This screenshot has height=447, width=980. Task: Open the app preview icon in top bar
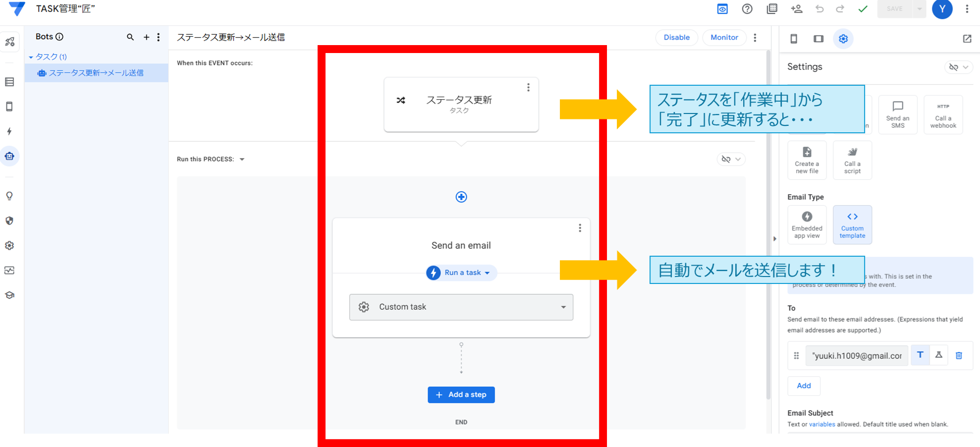722,9
